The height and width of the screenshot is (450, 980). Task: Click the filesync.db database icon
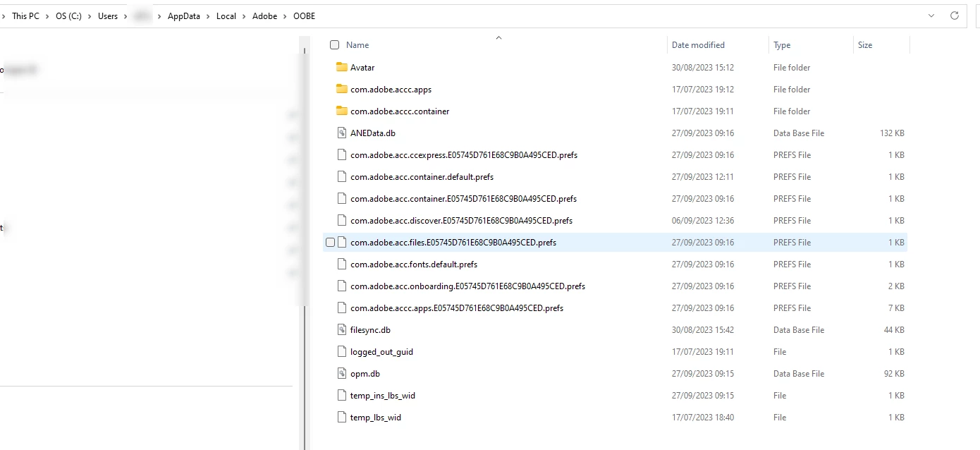coord(342,330)
